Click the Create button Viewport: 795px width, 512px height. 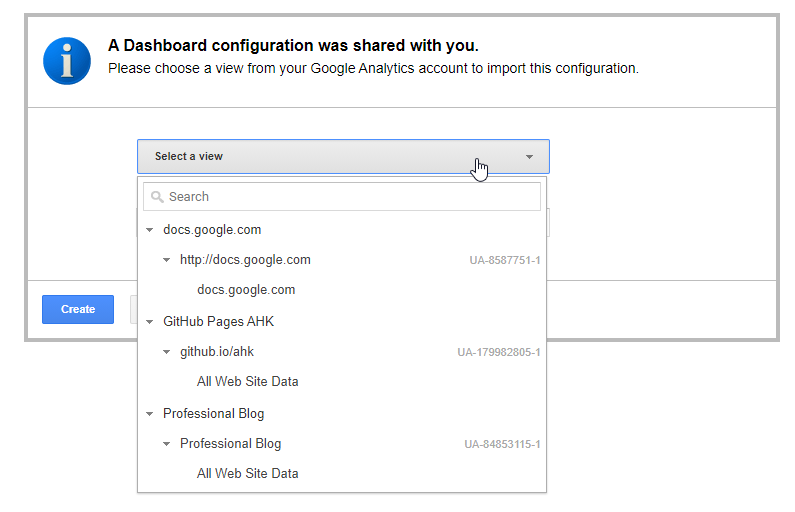[78, 309]
